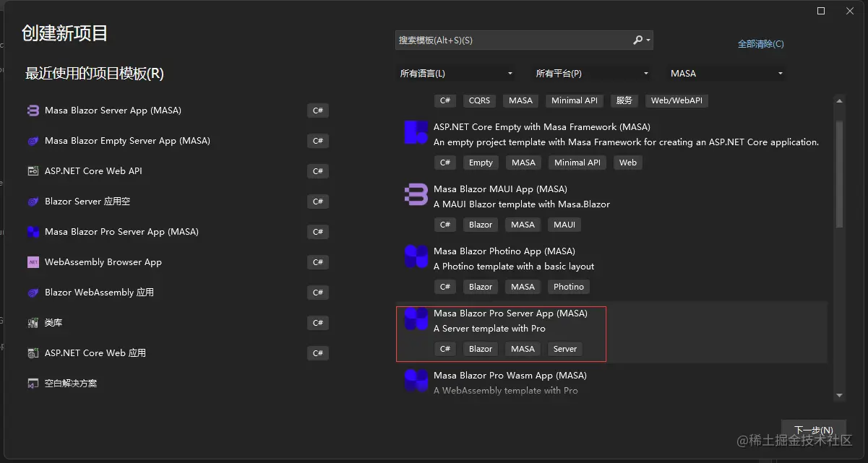Select ASP.NET Core Web API recent template
The height and width of the screenshot is (463, 868).
(93, 171)
